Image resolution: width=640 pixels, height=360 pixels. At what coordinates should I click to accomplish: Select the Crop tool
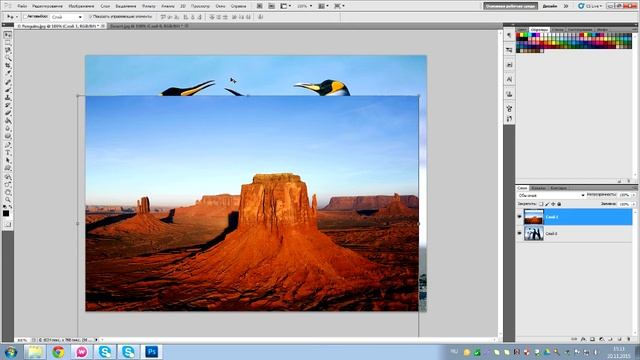pos(8,66)
